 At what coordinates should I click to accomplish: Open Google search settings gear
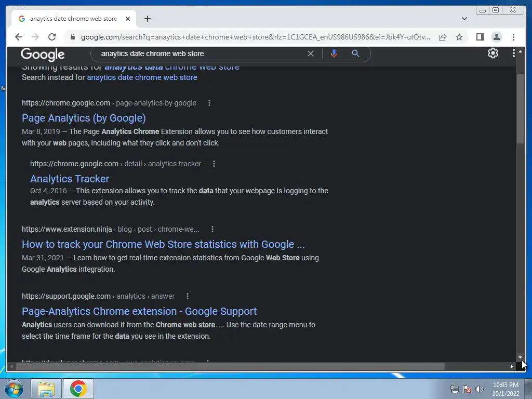point(493,54)
